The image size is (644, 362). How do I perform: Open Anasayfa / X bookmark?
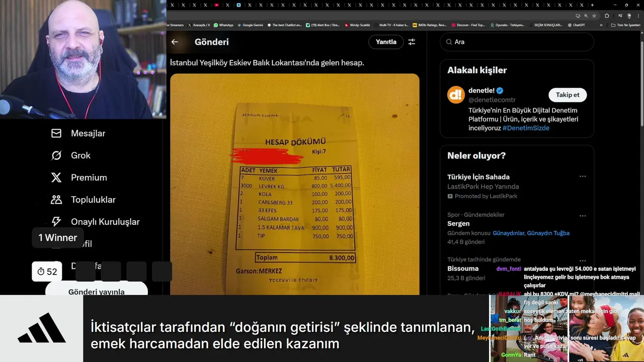point(199,25)
